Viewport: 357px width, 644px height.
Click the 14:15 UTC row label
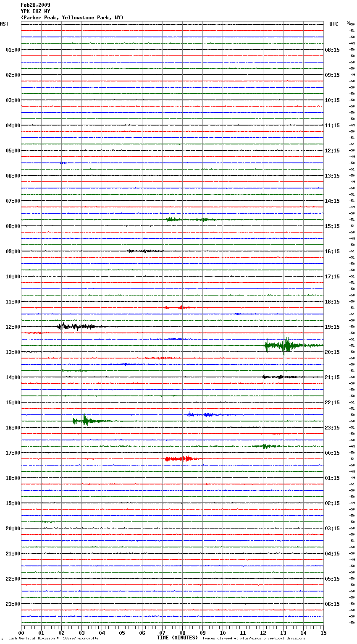click(332, 201)
